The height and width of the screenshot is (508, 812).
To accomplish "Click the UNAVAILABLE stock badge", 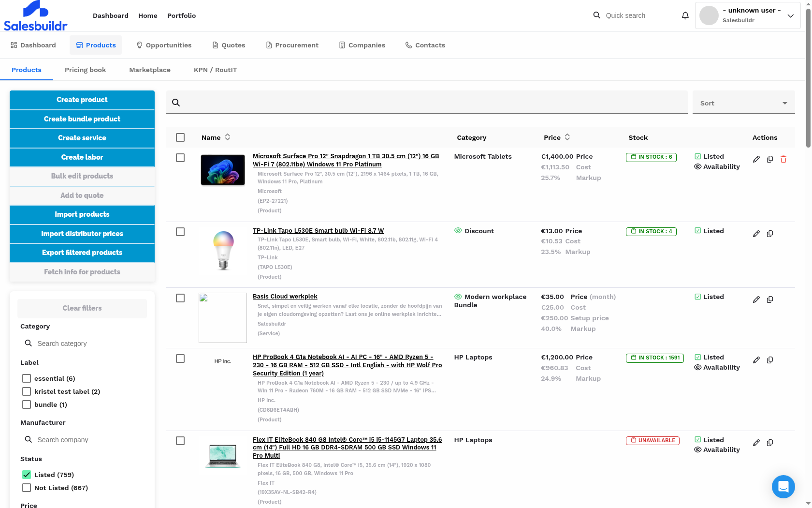I will 652,440.
